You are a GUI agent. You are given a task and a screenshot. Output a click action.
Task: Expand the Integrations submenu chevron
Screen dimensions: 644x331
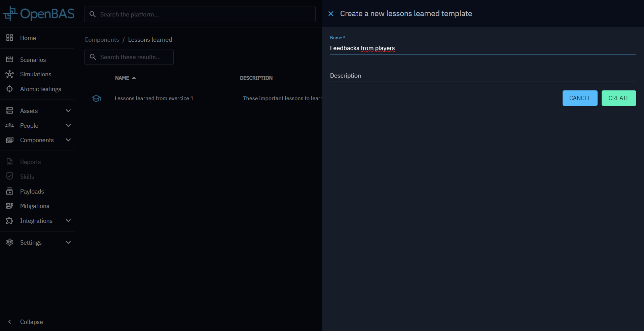point(68,221)
